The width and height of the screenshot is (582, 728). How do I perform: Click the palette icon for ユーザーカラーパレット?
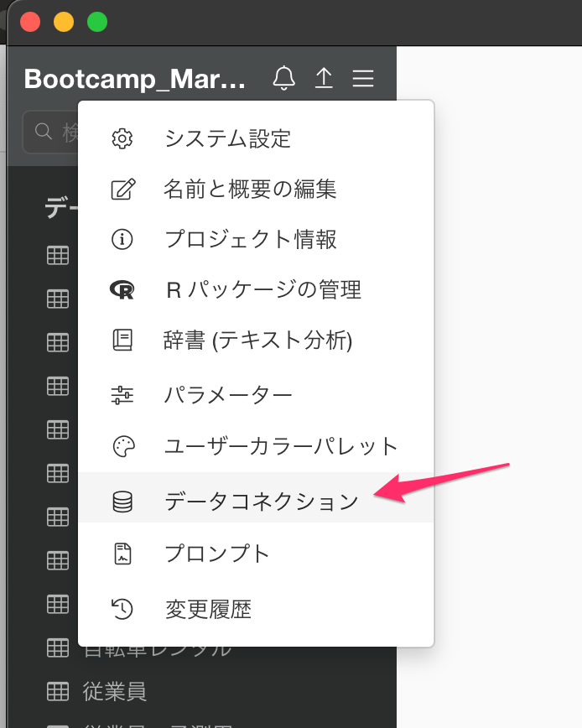tap(123, 446)
